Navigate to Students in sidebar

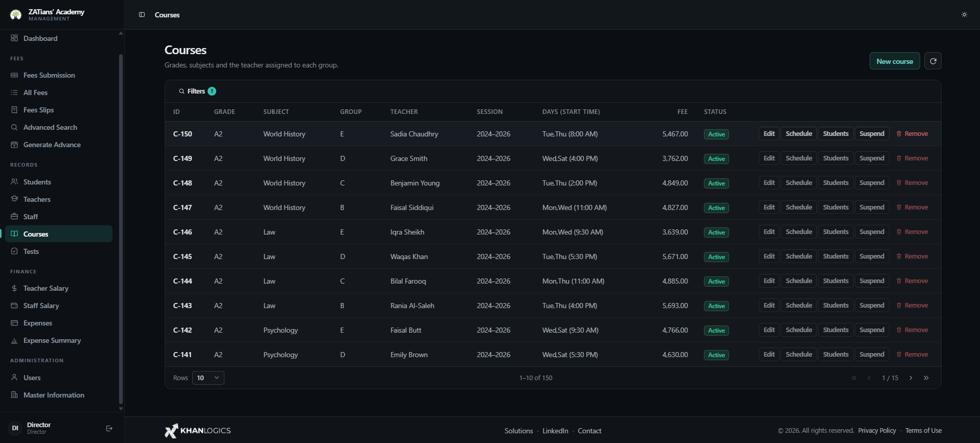[x=59, y=182]
